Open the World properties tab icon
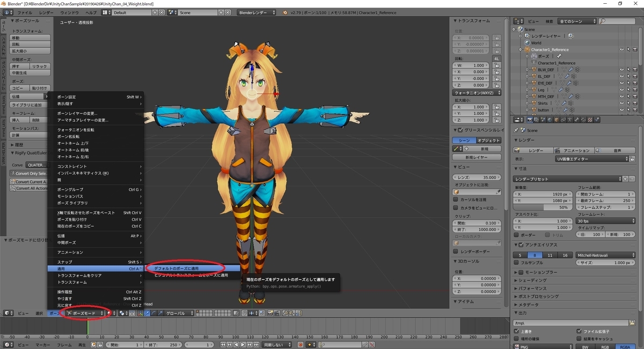This screenshot has width=644, height=349. pyautogui.click(x=550, y=120)
